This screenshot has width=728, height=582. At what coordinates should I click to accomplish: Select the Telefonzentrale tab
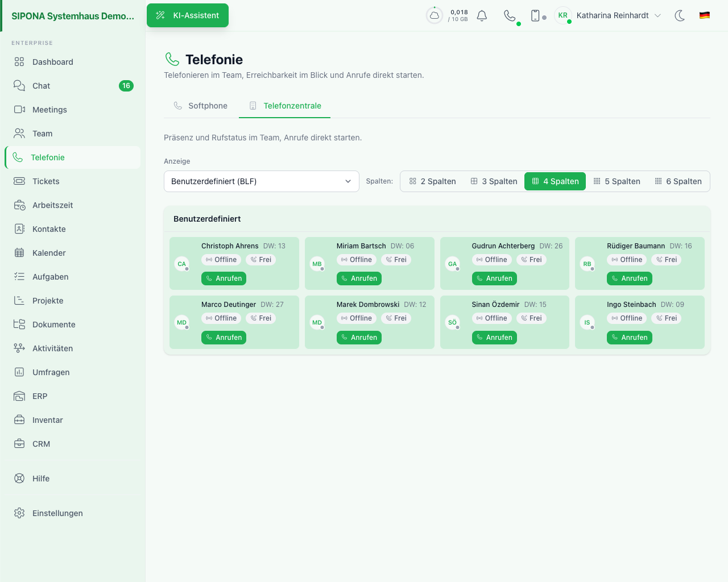(285, 106)
